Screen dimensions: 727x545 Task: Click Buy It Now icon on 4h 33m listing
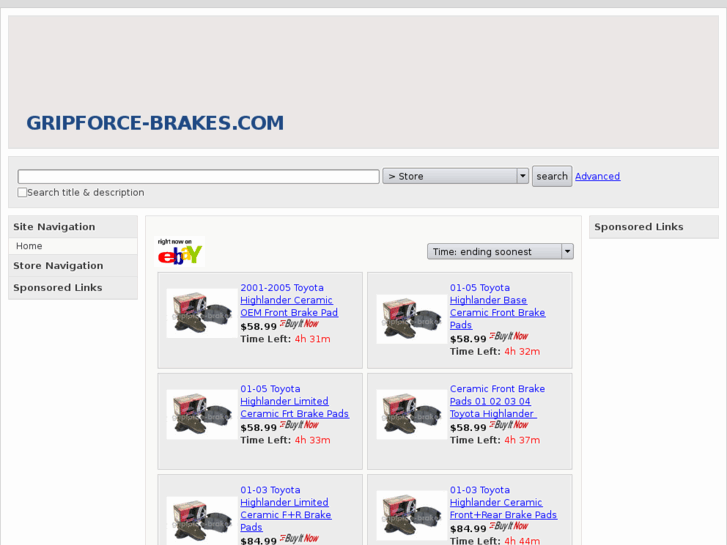tap(299, 425)
